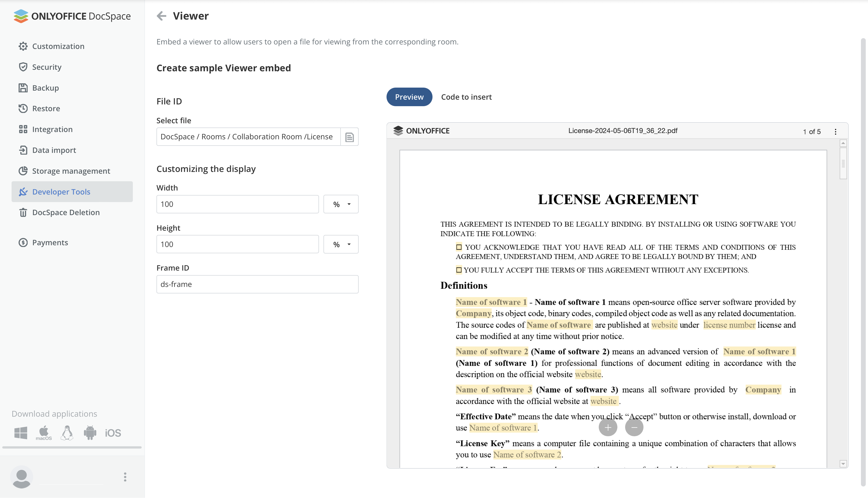This screenshot has height=498, width=868.
Task: Open the file selector icon
Action: (349, 137)
